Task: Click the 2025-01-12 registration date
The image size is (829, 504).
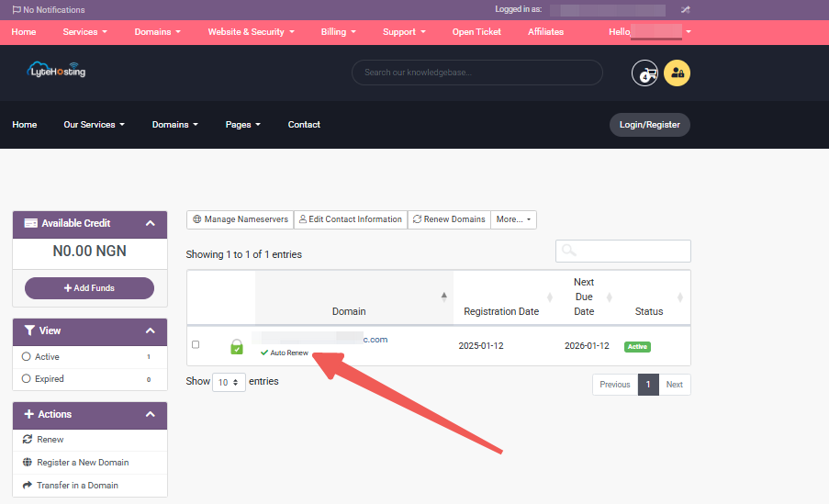Action: coord(481,346)
